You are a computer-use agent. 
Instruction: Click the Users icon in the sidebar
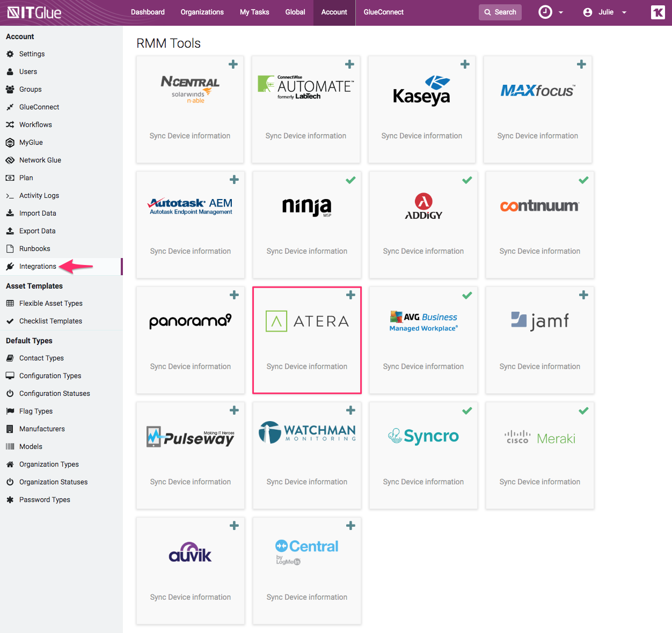click(x=10, y=71)
